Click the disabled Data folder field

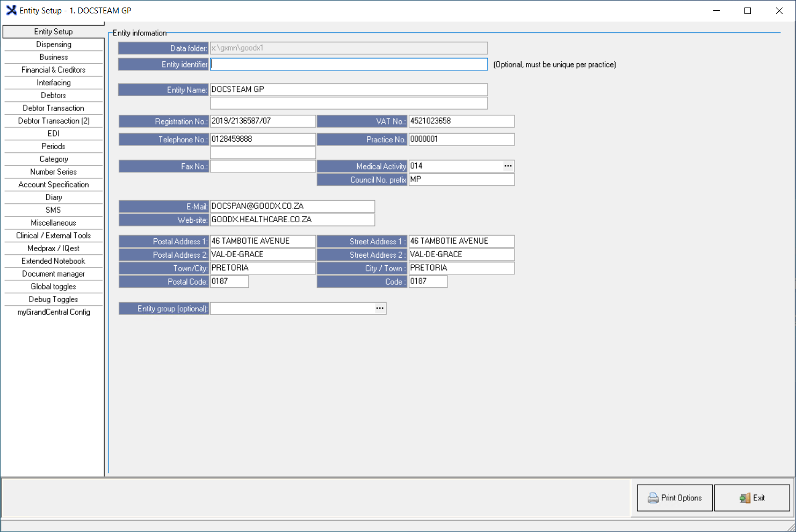[349, 48]
